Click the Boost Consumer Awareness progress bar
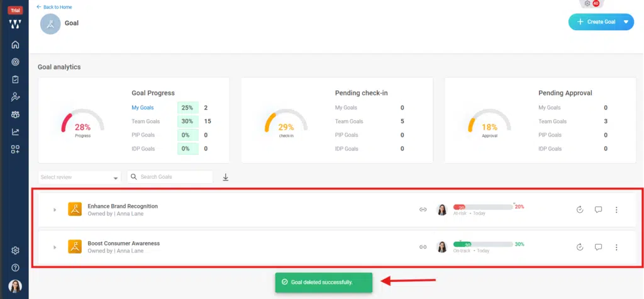644x299 pixels. click(x=482, y=244)
